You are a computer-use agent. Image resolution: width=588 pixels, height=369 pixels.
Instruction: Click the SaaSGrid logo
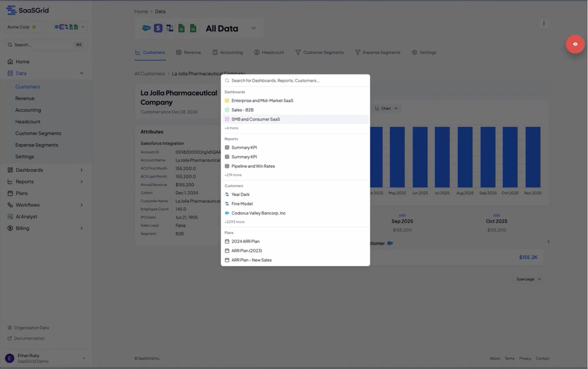(x=27, y=10)
